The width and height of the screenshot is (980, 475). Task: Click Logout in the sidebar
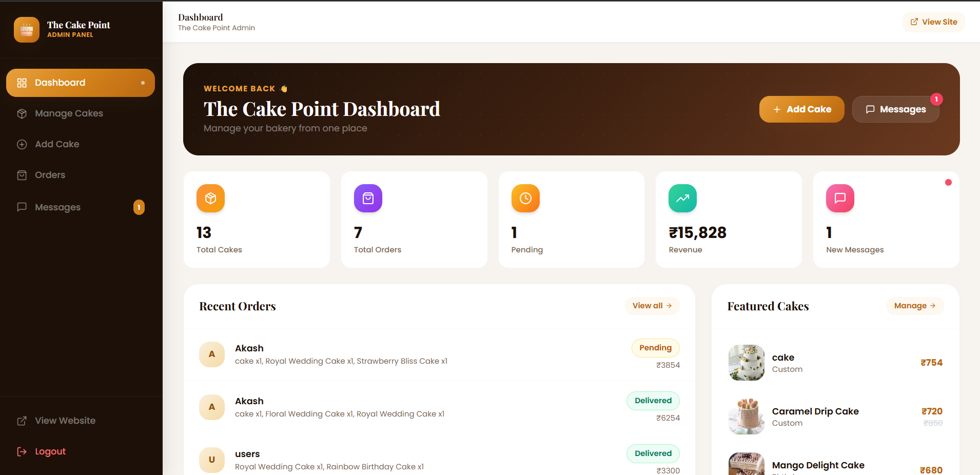pyautogui.click(x=50, y=451)
